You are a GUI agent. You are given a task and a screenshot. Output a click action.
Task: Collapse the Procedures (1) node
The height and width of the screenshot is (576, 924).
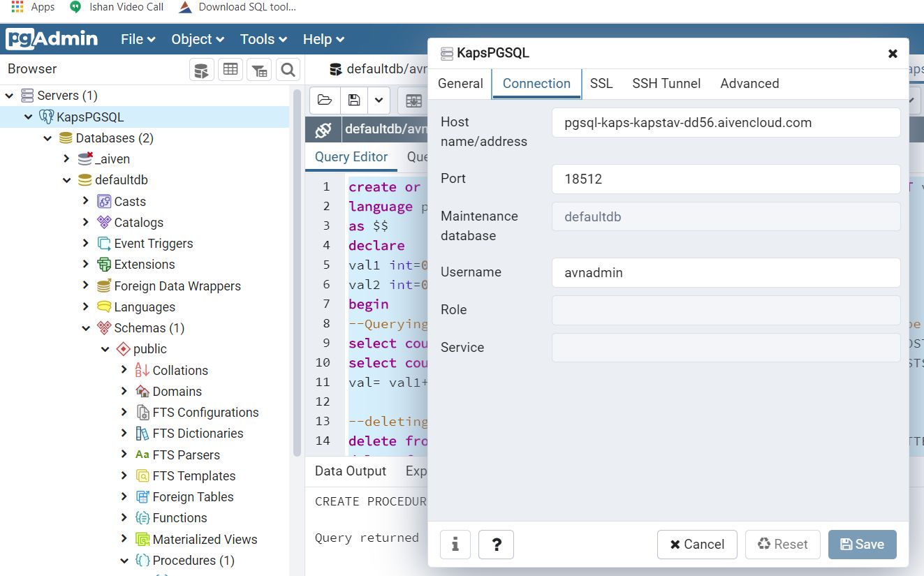[x=124, y=560]
